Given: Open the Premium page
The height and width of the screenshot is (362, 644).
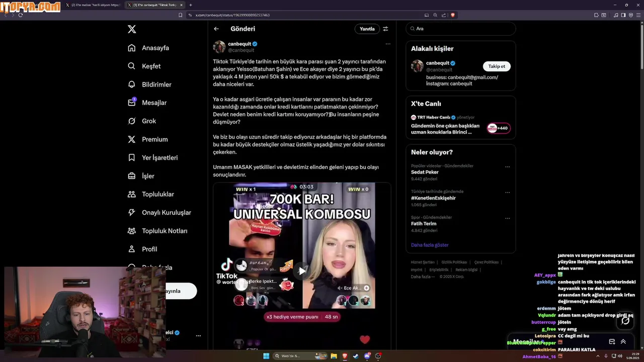Looking at the screenshot, I should [148, 139].
